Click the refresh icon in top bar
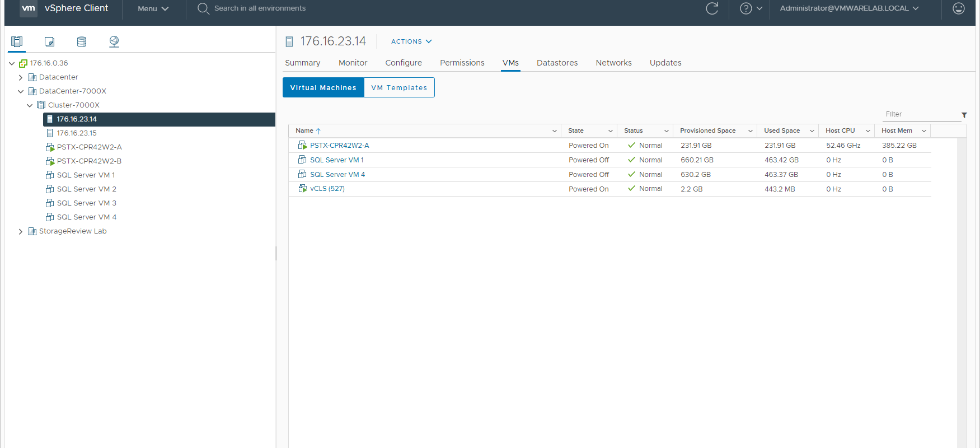The image size is (980, 448). [x=712, y=8]
